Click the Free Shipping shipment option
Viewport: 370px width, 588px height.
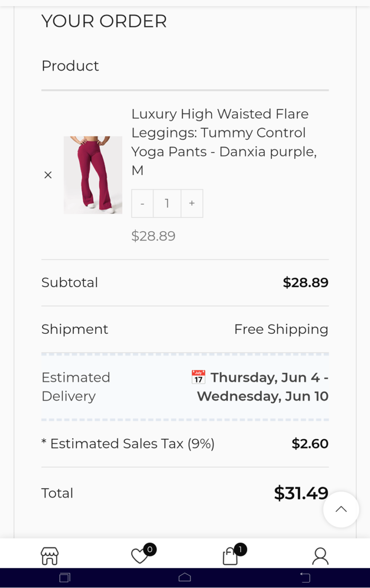point(281,329)
